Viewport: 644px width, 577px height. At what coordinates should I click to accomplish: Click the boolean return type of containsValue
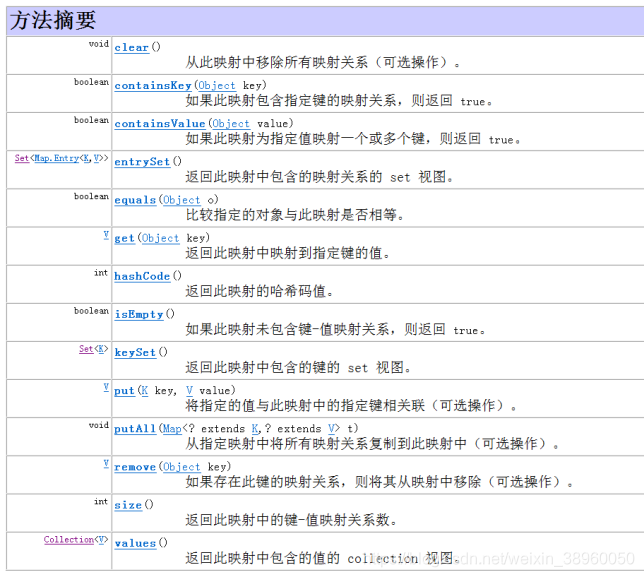coord(92,120)
